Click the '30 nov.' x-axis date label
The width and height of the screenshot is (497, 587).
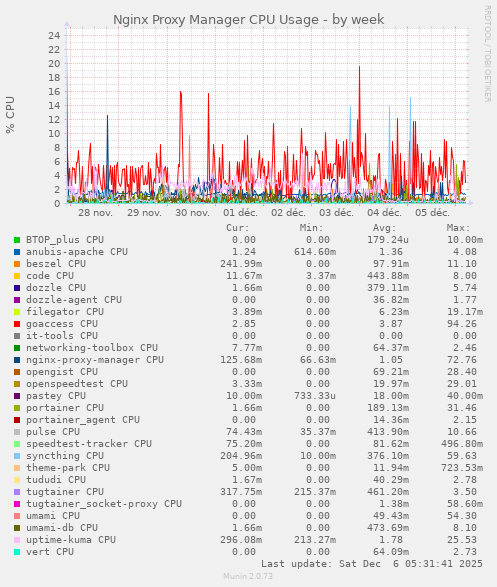coord(192,213)
